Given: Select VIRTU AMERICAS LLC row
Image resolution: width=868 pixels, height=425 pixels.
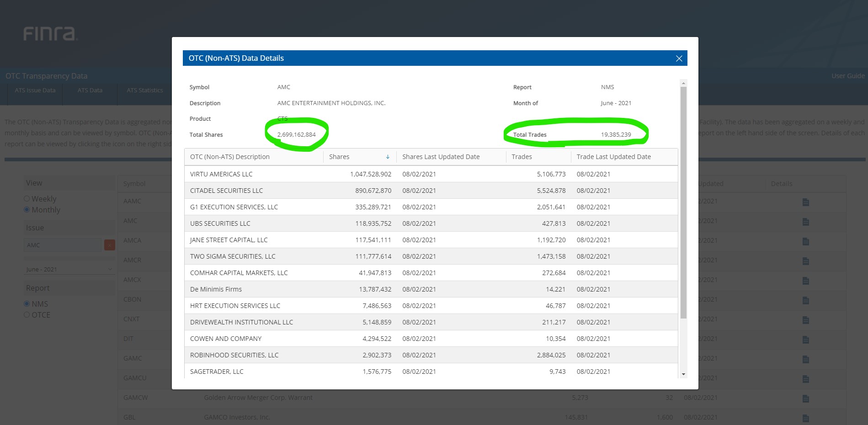Looking at the screenshot, I should point(431,174).
